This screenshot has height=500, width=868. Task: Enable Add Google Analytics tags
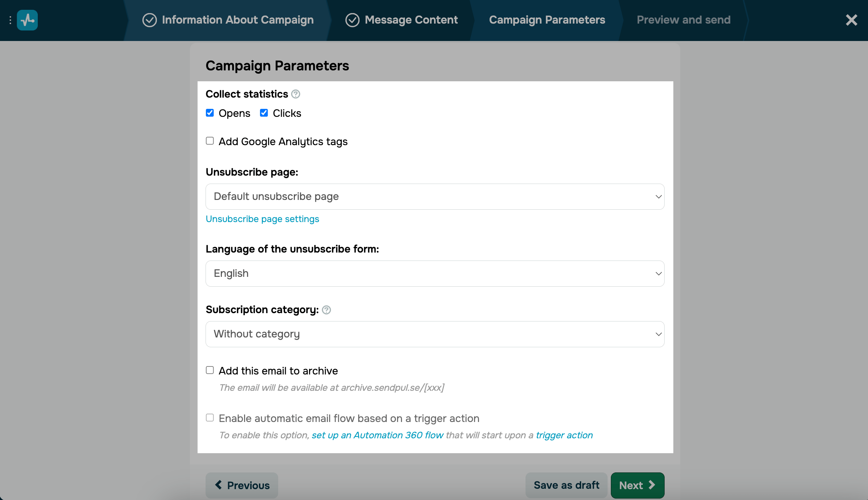point(210,141)
